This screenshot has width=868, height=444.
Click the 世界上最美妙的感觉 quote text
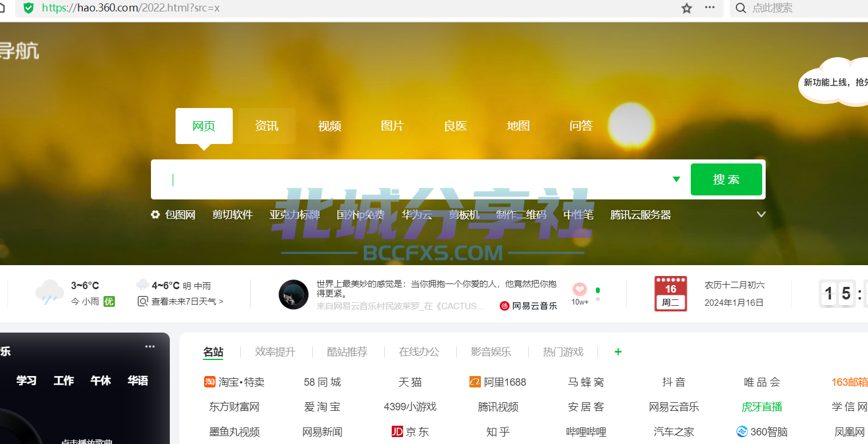[x=437, y=288]
